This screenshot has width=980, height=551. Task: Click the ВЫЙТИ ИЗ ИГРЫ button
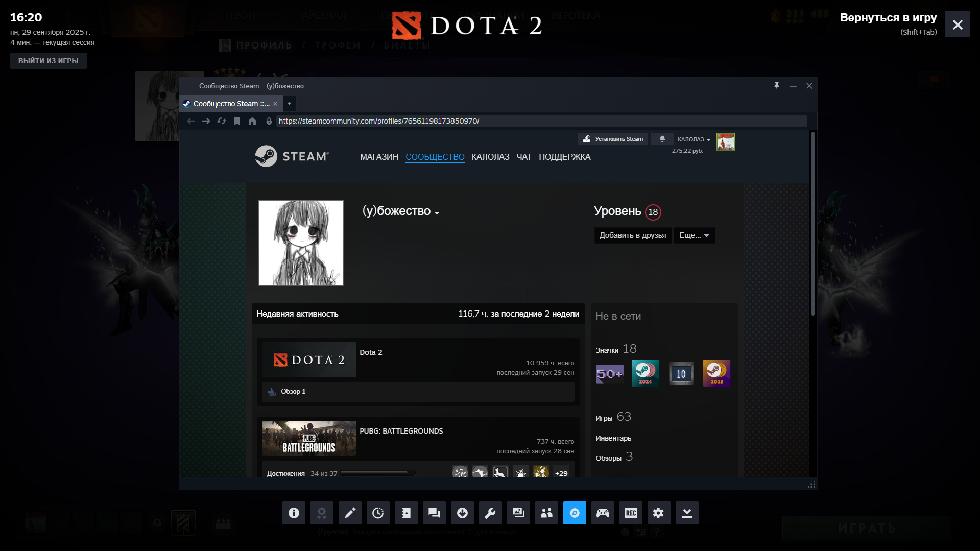click(x=48, y=60)
